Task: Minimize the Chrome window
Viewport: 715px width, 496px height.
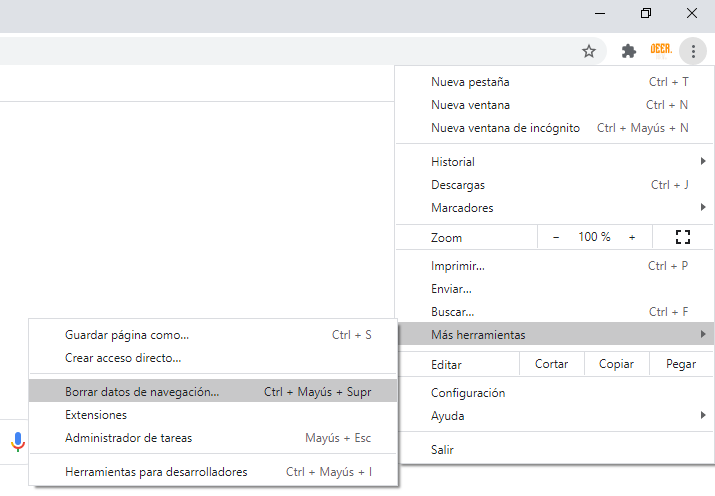Action: coord(600,13)
